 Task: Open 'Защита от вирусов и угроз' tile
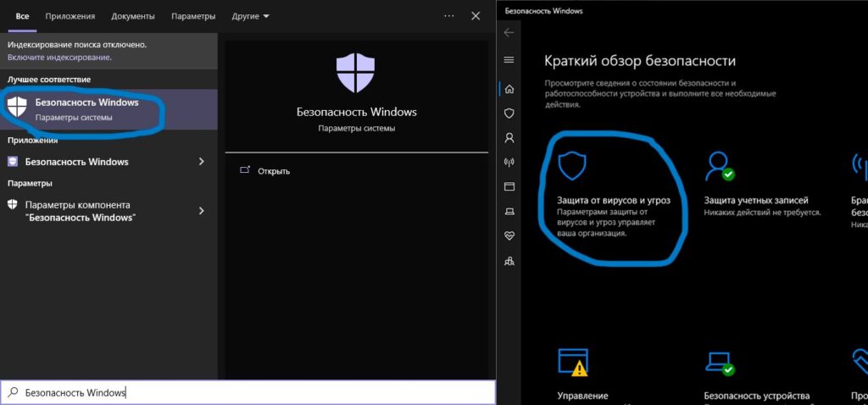[x=614, y=195]
